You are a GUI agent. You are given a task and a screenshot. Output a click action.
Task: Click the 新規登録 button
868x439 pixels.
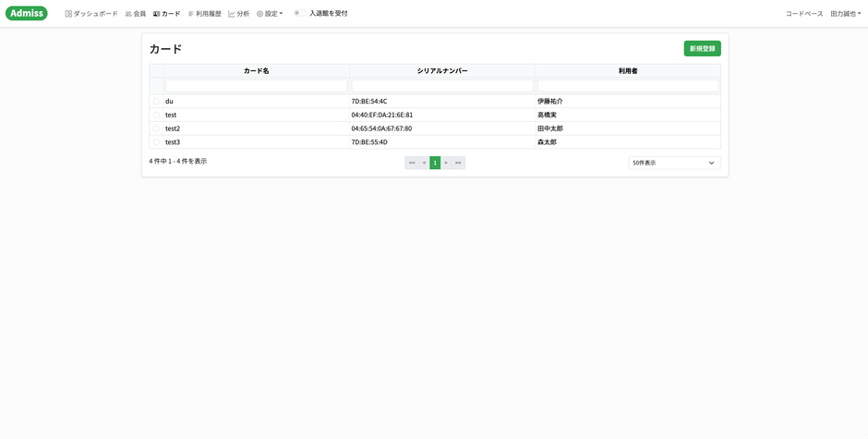click(702, 48)
